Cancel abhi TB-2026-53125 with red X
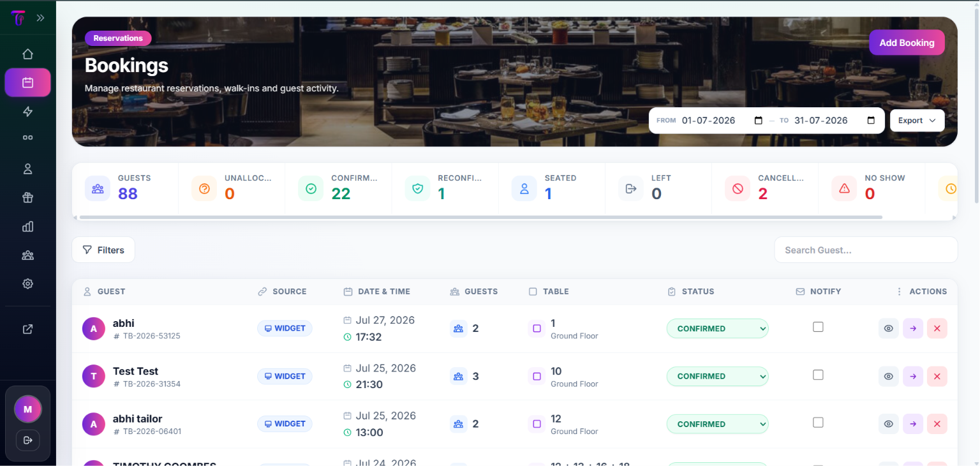The height and width of the screenshot is (466, 980). (937, 328)
